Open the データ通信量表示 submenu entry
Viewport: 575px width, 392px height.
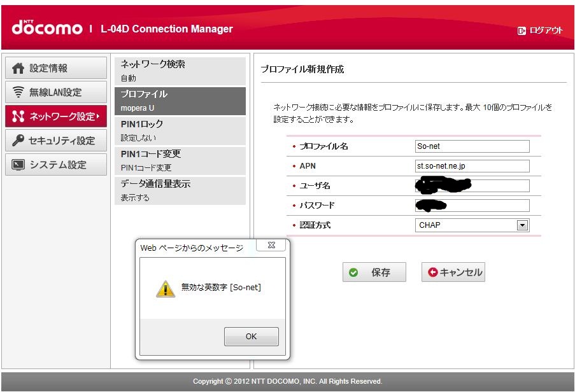click(180, 191)
